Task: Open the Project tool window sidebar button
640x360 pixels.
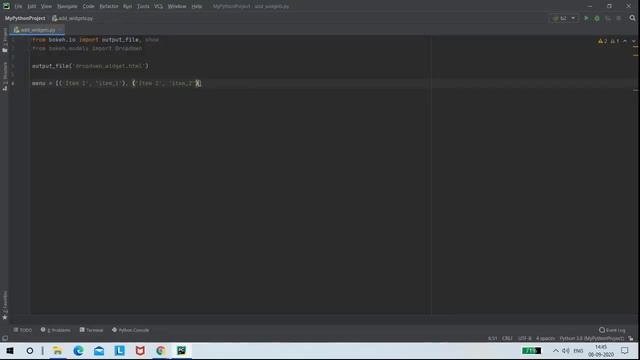Action: click(5, 40)
